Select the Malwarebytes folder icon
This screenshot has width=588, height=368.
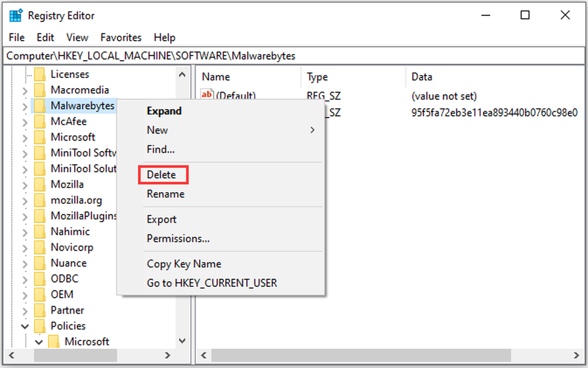click(x=40, y=106)
